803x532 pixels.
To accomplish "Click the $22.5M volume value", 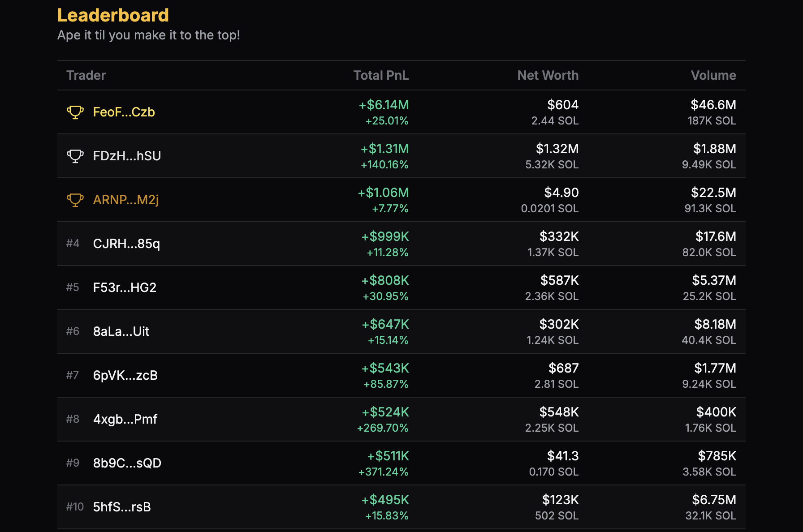I will pos(713,193).
